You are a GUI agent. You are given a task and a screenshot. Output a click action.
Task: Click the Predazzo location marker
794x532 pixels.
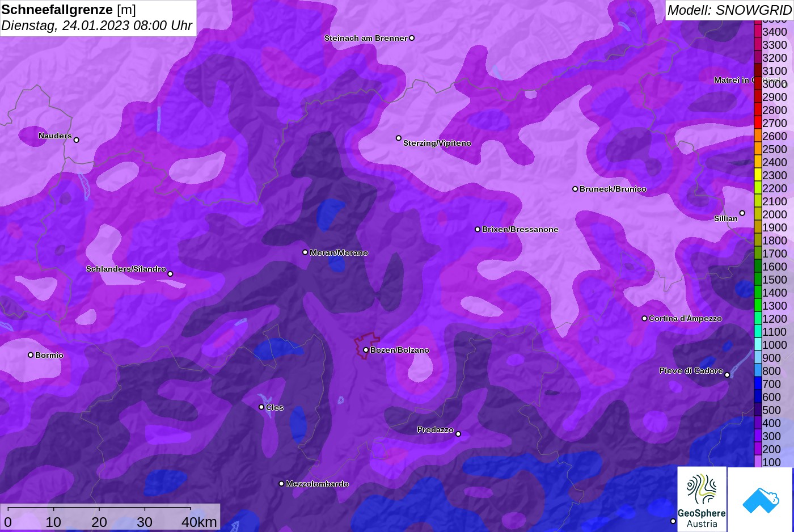(458, 434)
